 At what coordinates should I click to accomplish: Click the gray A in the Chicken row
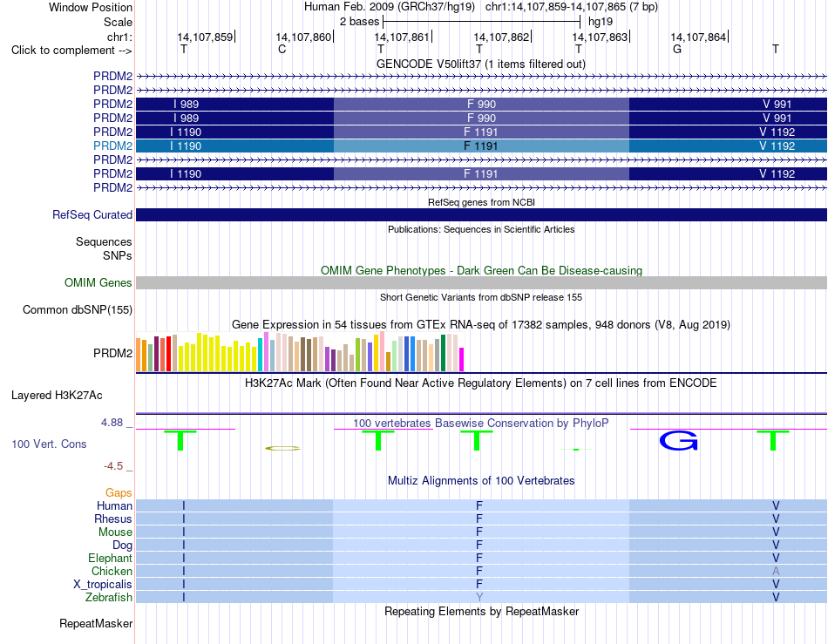pyautogui.click(x=776, y=571)
